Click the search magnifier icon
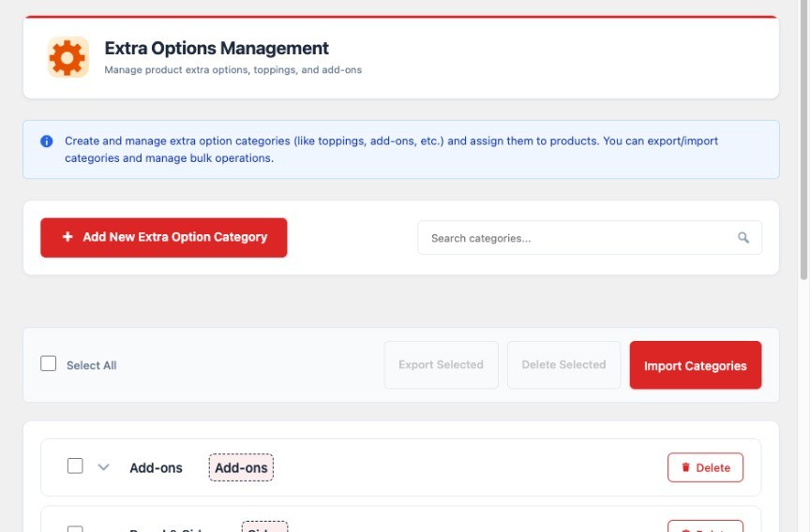 click(x=742, y=237)
